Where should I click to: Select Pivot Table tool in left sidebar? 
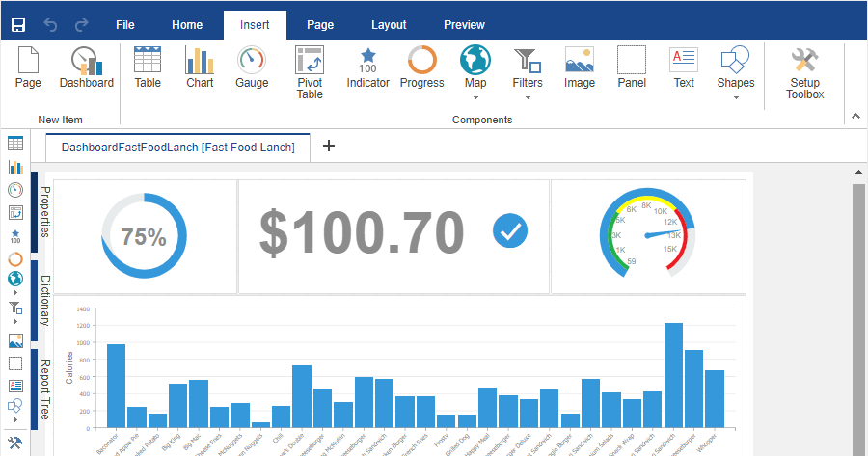(x=15, y=213)
